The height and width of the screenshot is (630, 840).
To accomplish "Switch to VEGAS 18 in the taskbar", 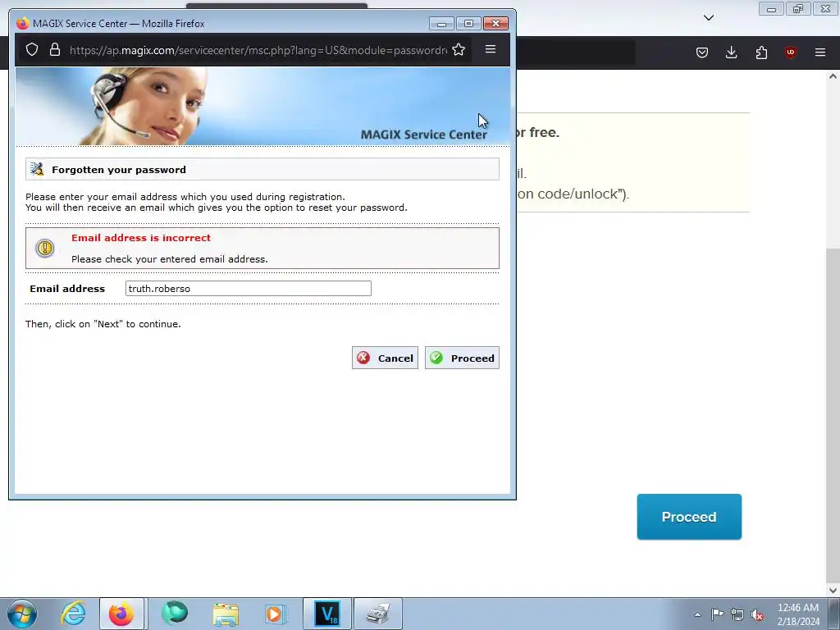I will (x=327, y=614).
